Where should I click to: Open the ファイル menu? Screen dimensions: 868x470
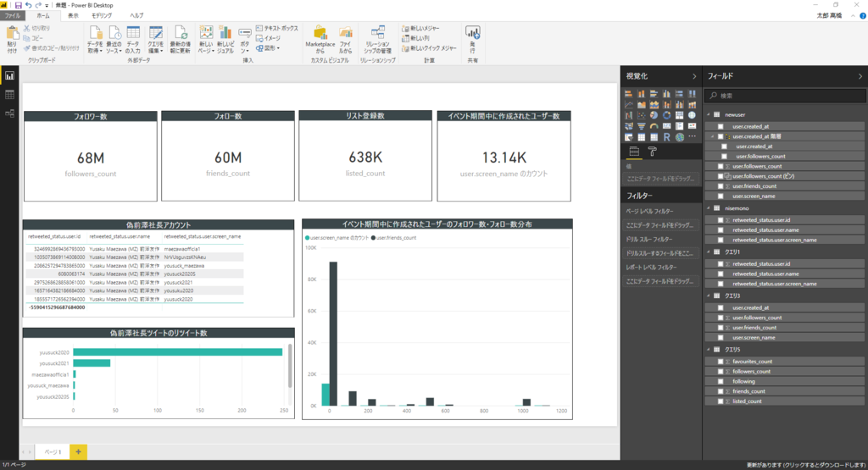coord(12,16)
